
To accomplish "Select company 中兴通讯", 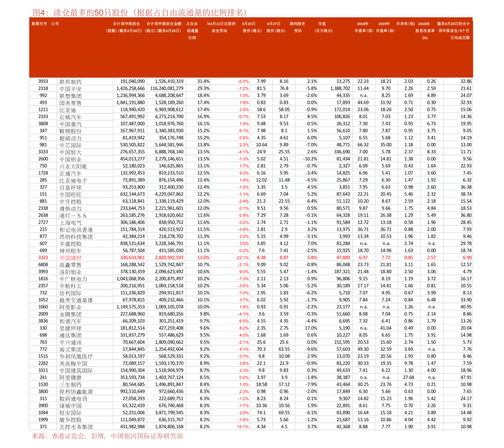I will (x=70, y=342).
